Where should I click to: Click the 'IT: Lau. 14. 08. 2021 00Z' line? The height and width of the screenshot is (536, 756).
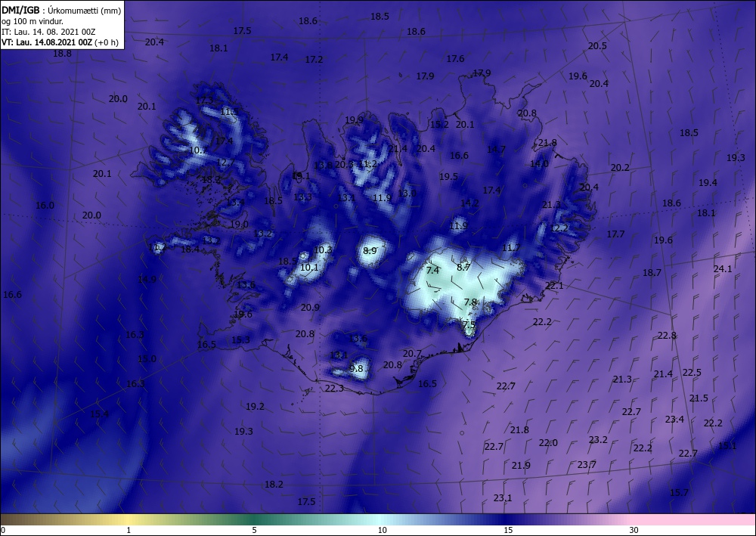click(48, 32)
